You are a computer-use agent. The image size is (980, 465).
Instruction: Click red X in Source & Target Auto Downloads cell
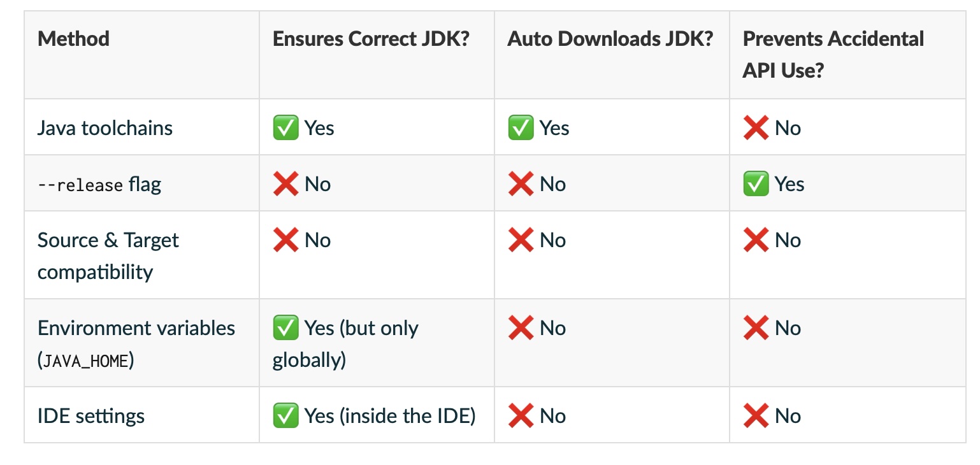pyautogui.click(x=520, y=240)
